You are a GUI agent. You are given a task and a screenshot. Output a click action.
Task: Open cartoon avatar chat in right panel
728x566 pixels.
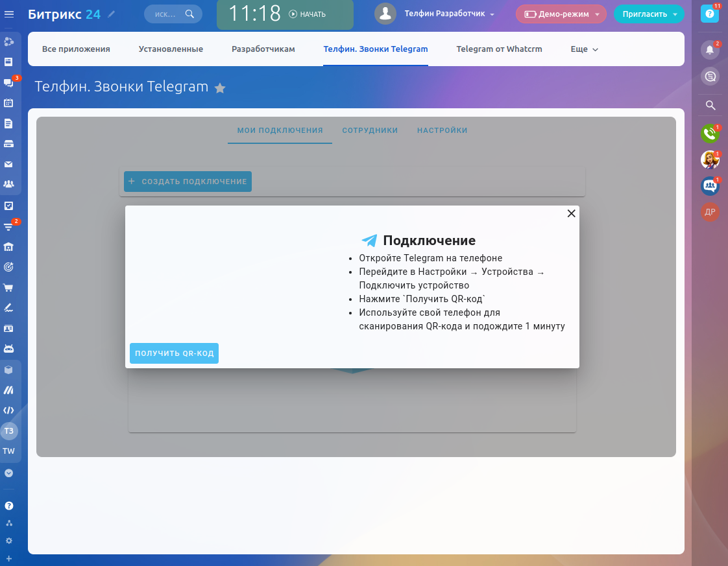coord(710,160)
